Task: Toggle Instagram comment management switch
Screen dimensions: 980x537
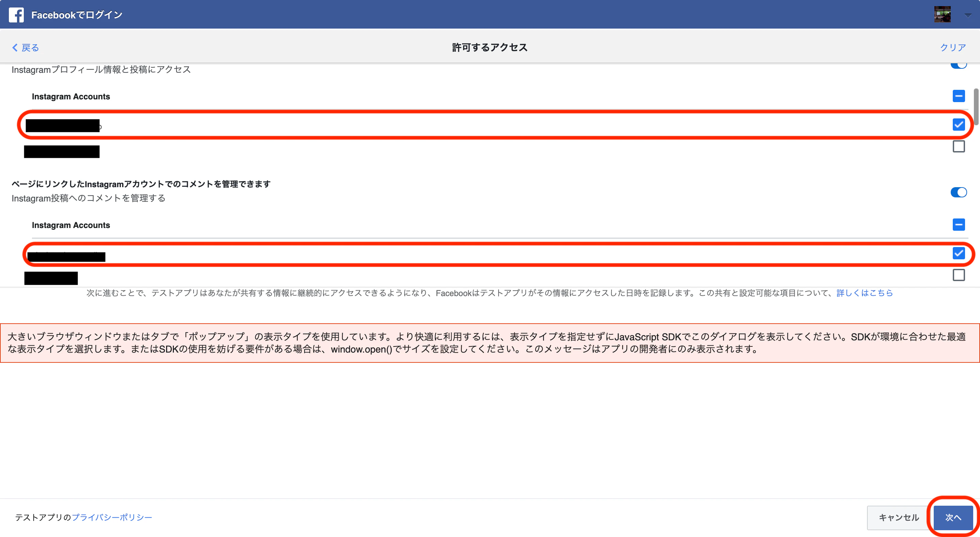Action: click(959, 192)
